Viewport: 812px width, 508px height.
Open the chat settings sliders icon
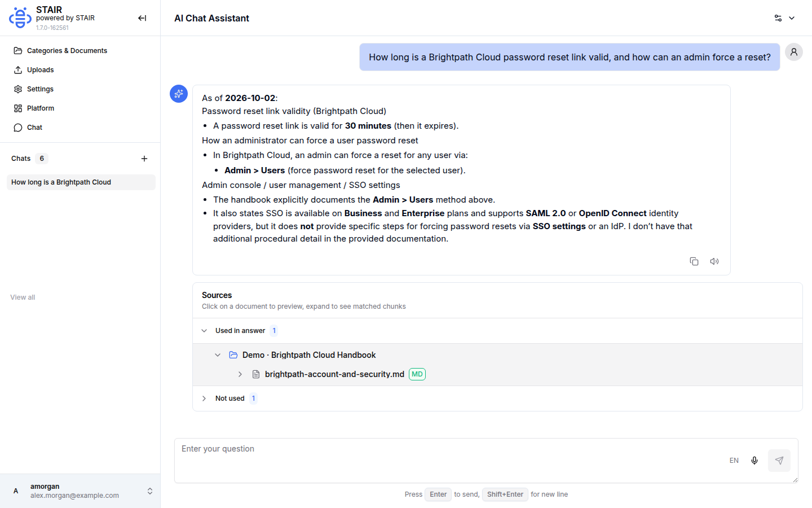[x=778, y=18]
